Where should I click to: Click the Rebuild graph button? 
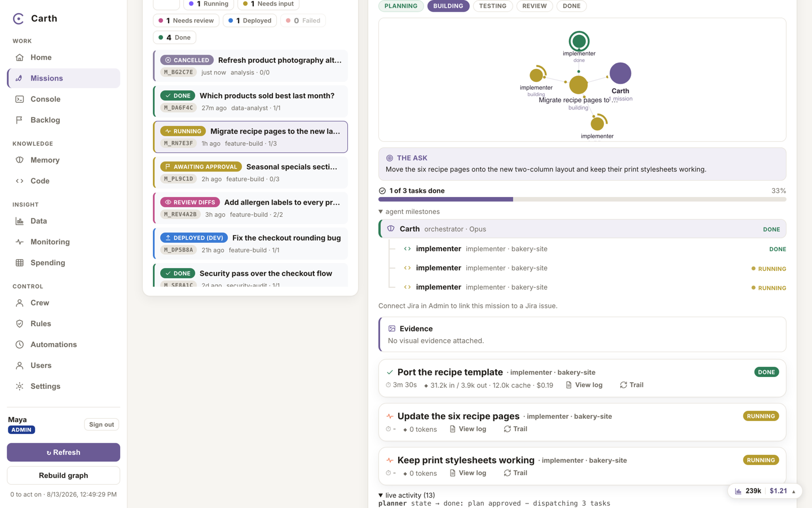pyautogui.click(x=63, y=476)
